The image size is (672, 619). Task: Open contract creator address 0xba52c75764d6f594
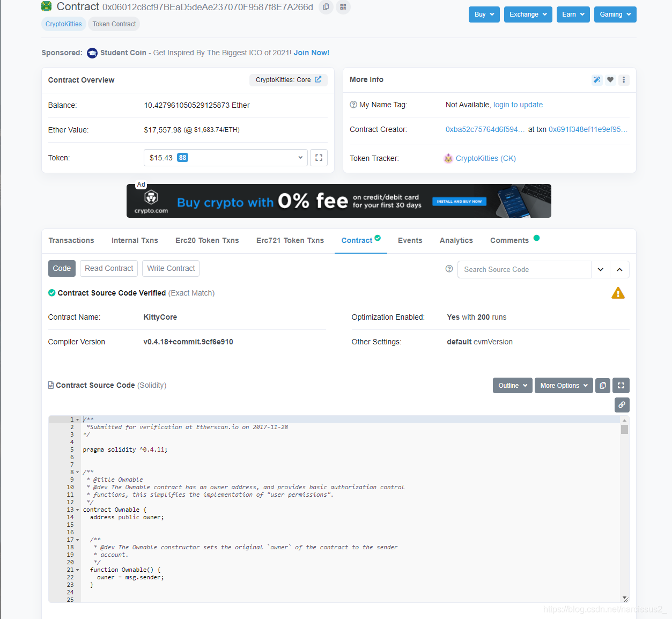(485, 129)
